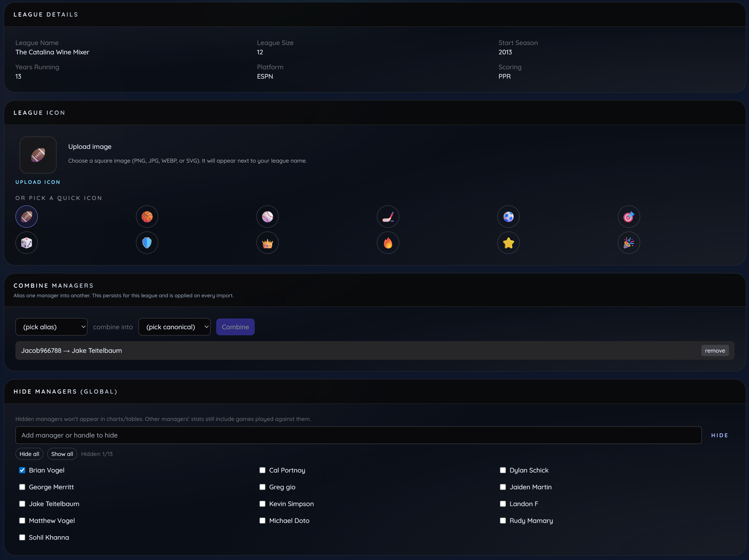This screenshot has width=749, height=560.
Task: Open the pick canonical dropdown
Action: [174, 327]
